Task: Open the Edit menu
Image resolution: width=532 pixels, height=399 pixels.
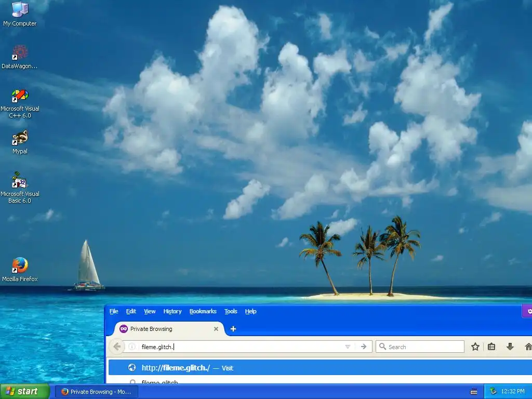Action: pyautogui.click(x=131, y=311)
